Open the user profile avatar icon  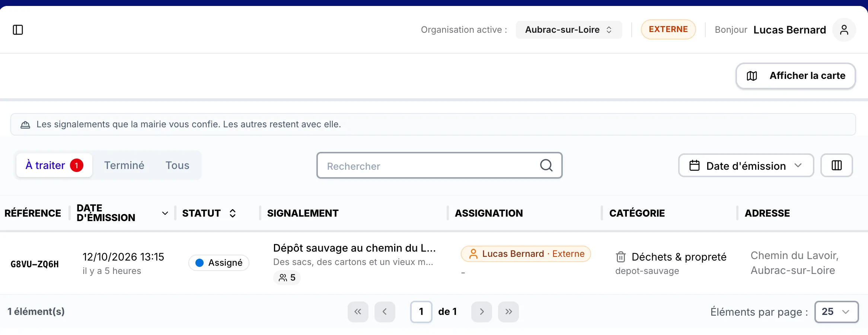pos(844,30)
